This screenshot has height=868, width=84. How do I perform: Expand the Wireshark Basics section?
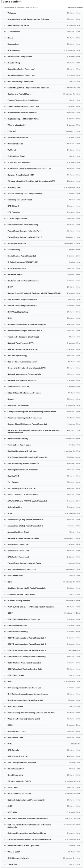[x=42, y=144]
